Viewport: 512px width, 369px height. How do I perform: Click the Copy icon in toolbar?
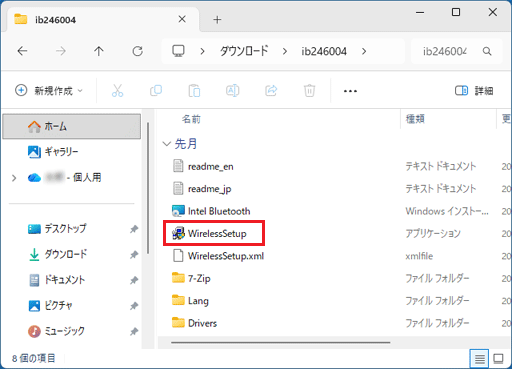(156, 90)
